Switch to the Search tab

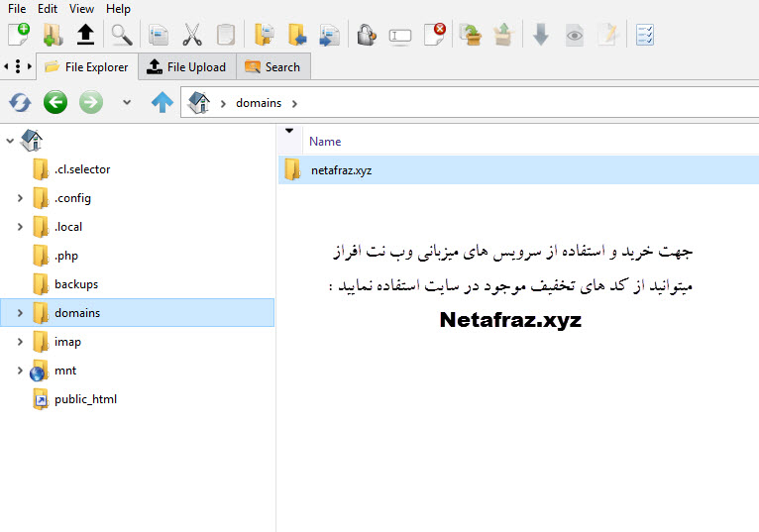(273, 66)
